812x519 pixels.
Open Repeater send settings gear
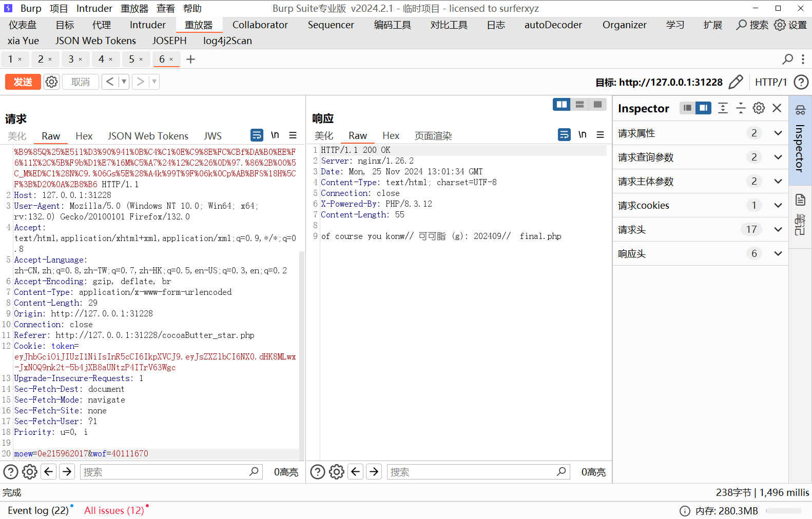51,82
